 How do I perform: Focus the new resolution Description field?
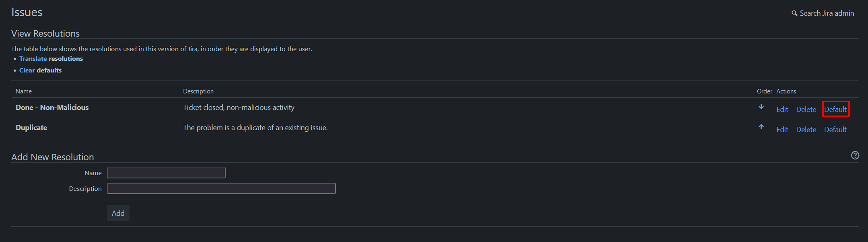tap(221, 189)
